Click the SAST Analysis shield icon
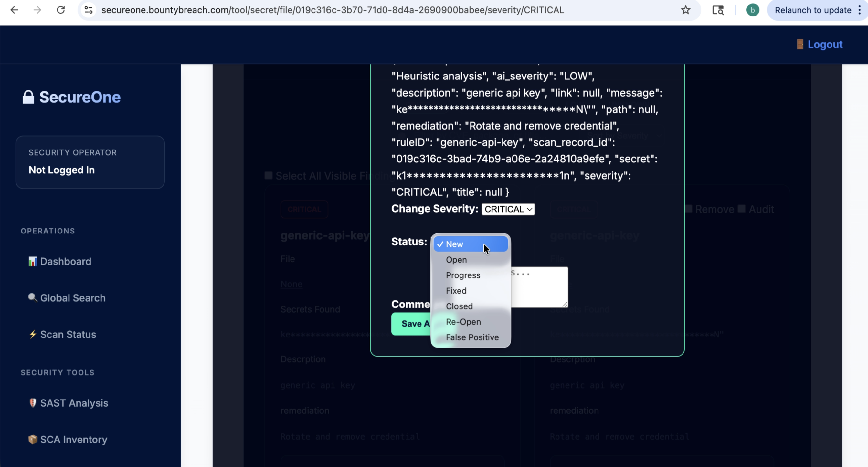 pos(33,403)
